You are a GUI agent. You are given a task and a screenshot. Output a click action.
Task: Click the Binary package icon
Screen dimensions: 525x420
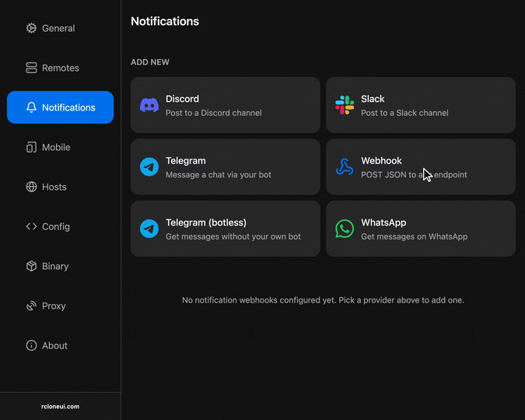coord(31,266)
